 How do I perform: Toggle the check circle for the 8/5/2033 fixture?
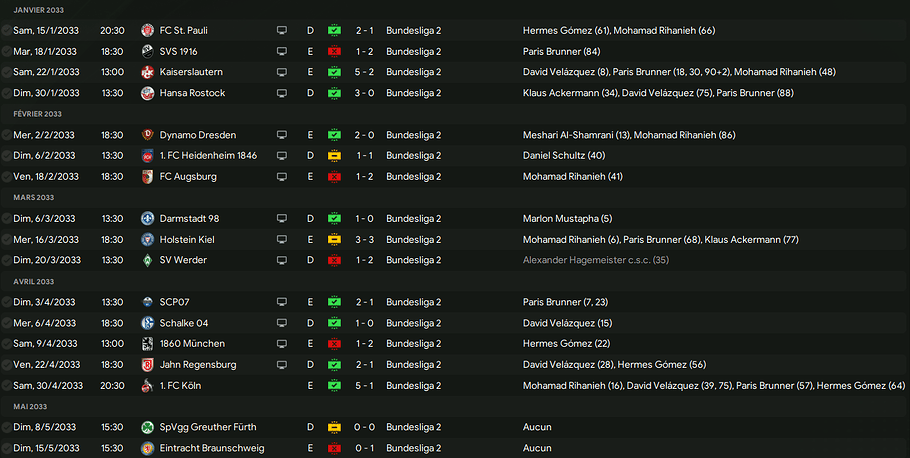7,427
